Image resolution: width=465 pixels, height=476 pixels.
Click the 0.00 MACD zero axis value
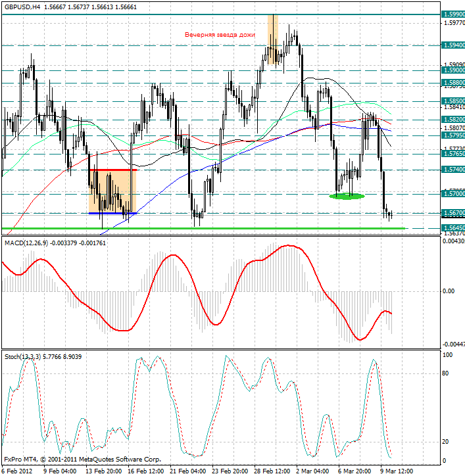(x=449, y=291)
